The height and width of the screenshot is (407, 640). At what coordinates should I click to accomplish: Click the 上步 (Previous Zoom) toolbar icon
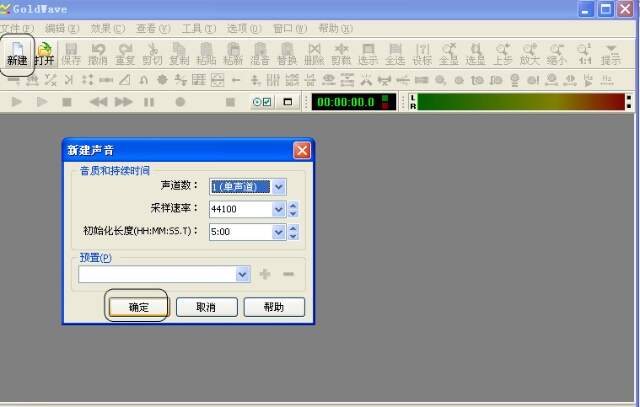[x=503, y=54]
